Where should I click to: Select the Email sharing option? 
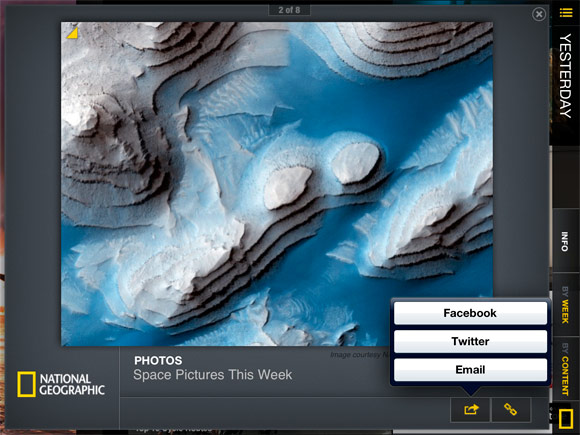tap(470, 370)
